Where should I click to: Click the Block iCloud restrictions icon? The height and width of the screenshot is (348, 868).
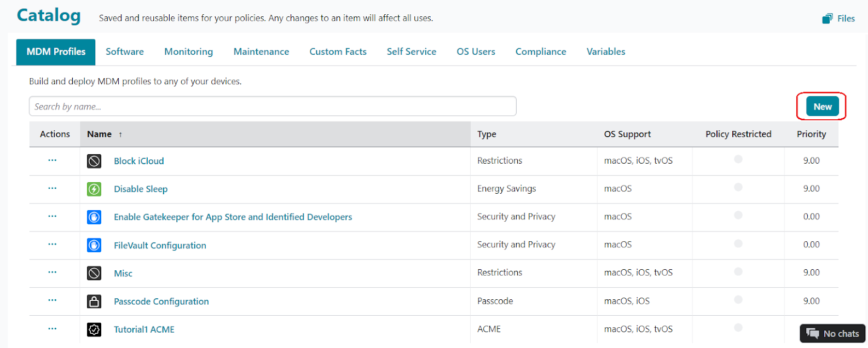point(94,161)
